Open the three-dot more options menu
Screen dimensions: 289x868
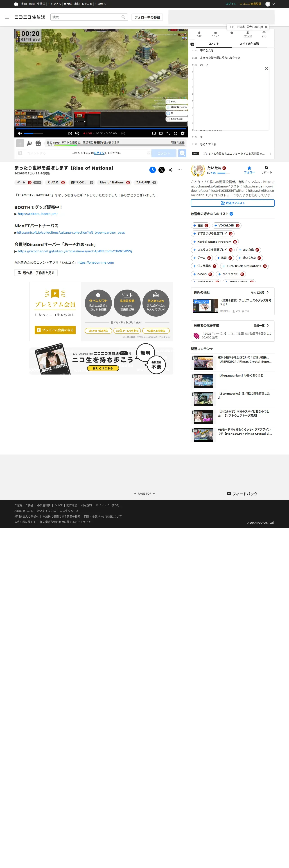pos(180,170)
